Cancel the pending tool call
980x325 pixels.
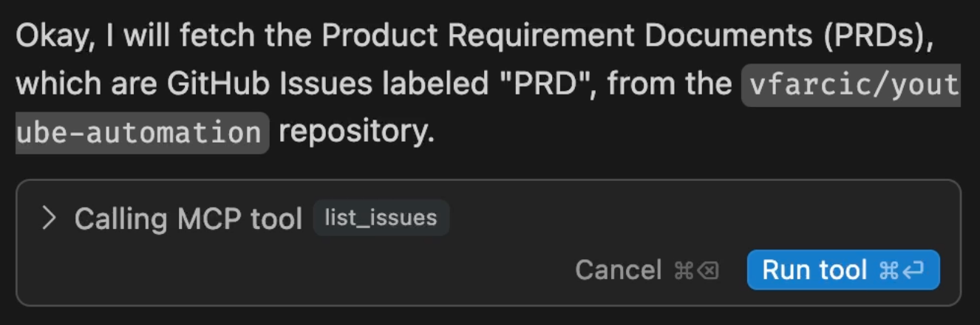tap(647, 270)
